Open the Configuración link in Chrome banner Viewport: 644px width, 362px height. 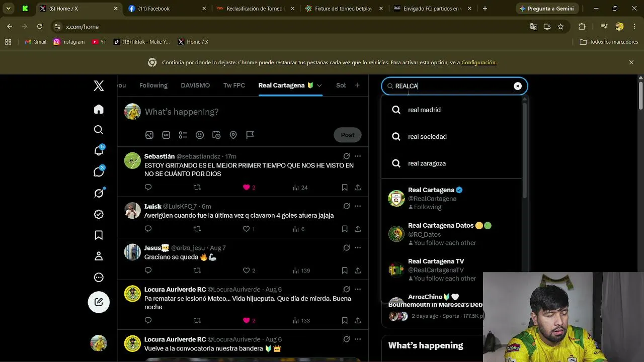[479, 62]
